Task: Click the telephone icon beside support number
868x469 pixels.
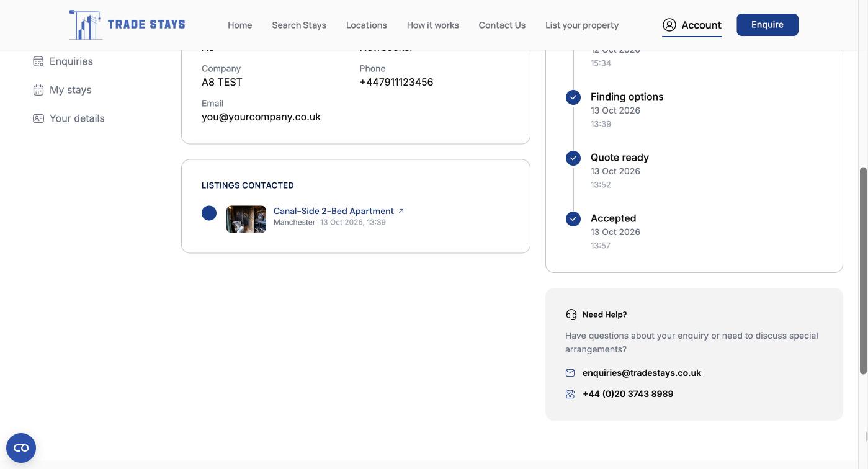Action: 570,394
